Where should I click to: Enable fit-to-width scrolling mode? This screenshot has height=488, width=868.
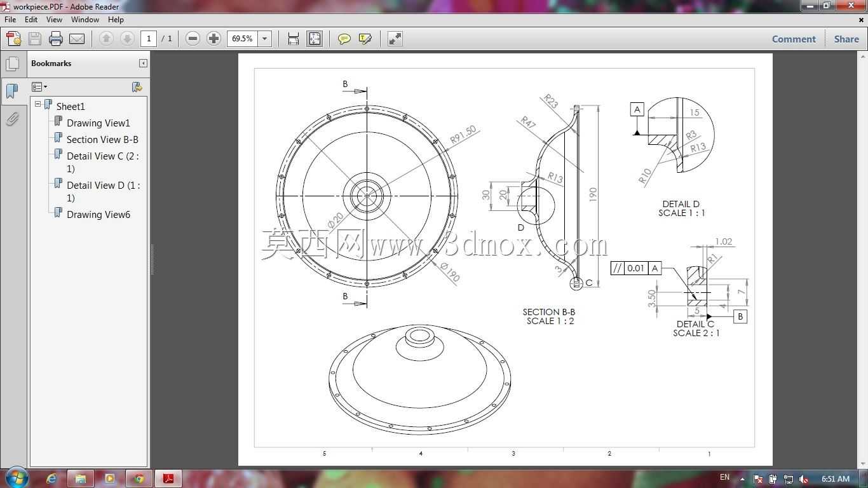tap(293, 39)
